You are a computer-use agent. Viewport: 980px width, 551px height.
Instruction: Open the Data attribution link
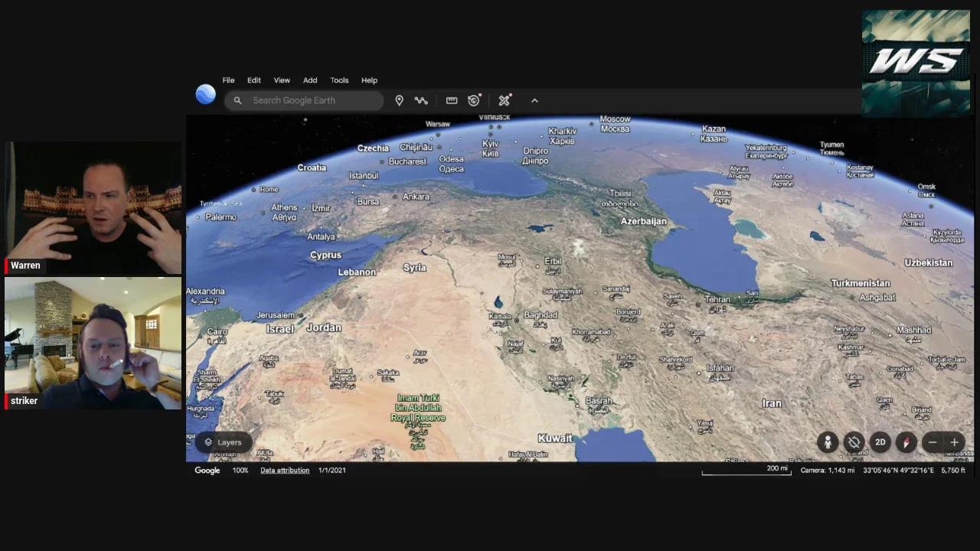tap(284, 470)
